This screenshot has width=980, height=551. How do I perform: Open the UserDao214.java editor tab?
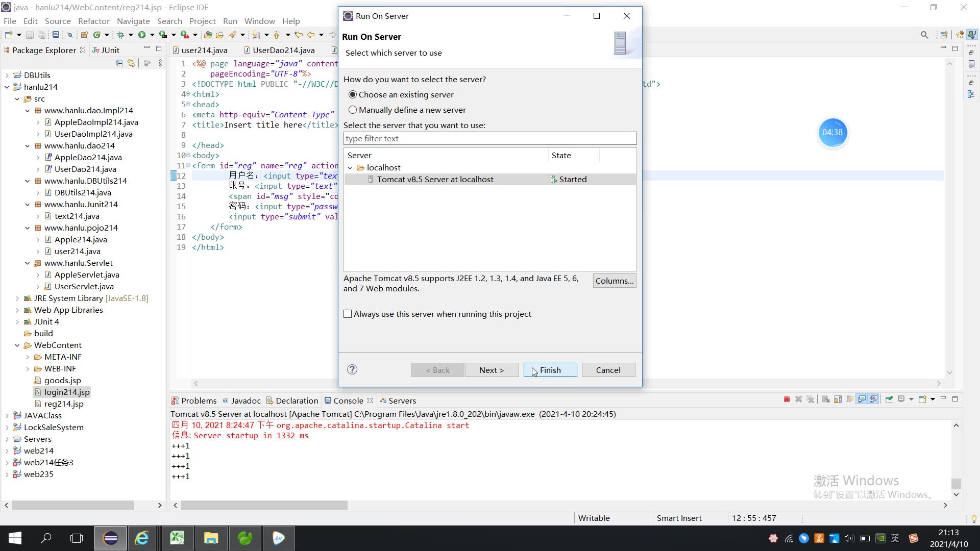[x=279, y=50]
